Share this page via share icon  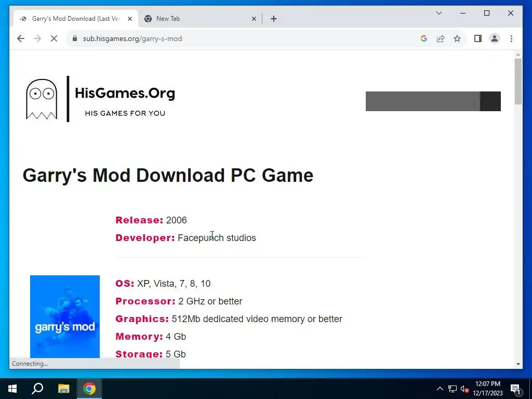coord(441,38)
